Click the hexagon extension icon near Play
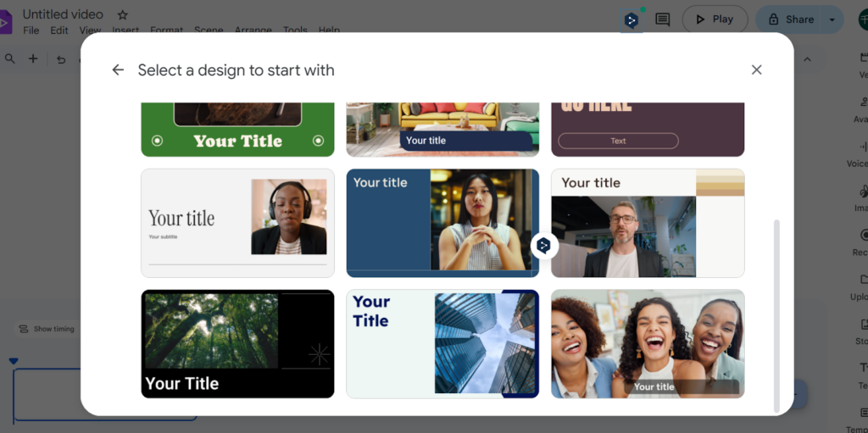868x433 pixels. (631, 21)
